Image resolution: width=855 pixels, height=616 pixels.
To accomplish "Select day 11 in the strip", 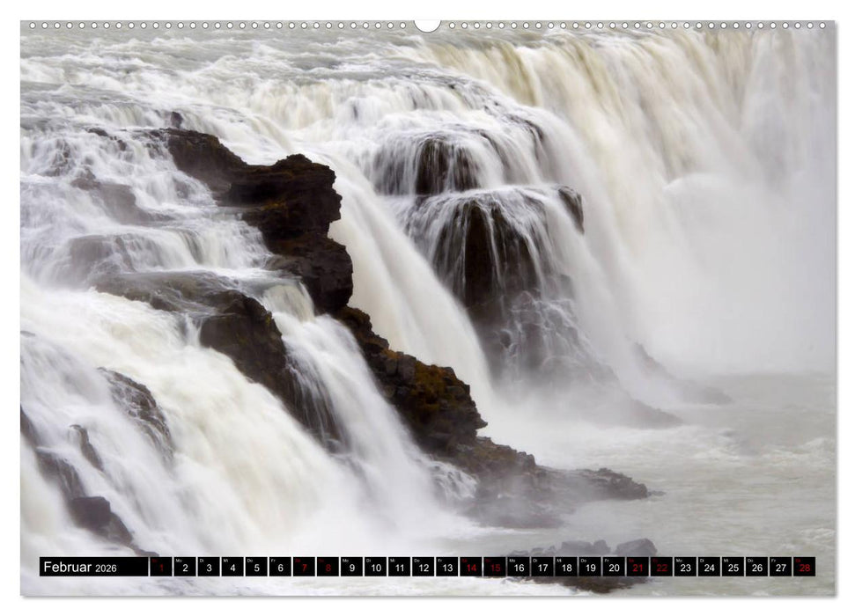I will coord(399,567).
